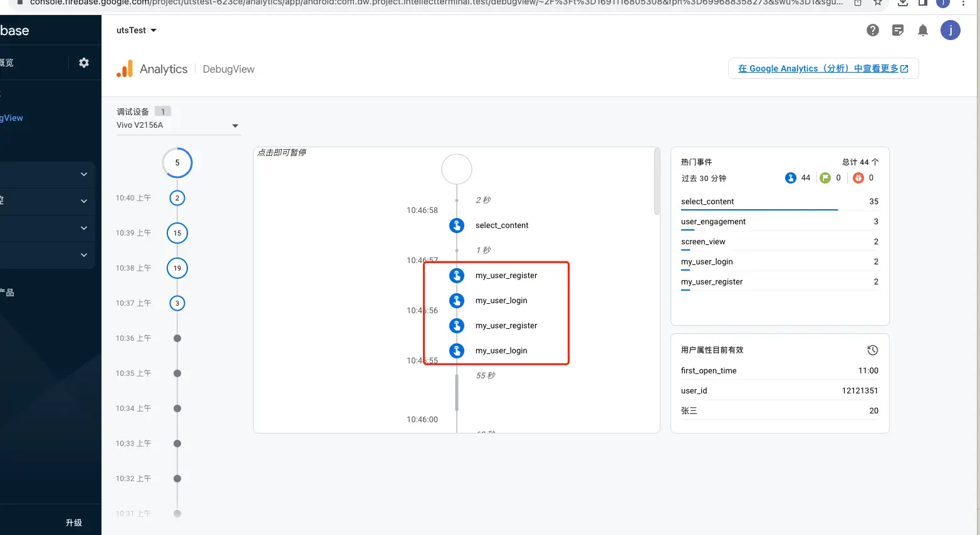Open the utsTest project dropdown
Viewport: 980px width, 535px height.
click(x=137, y=30)
